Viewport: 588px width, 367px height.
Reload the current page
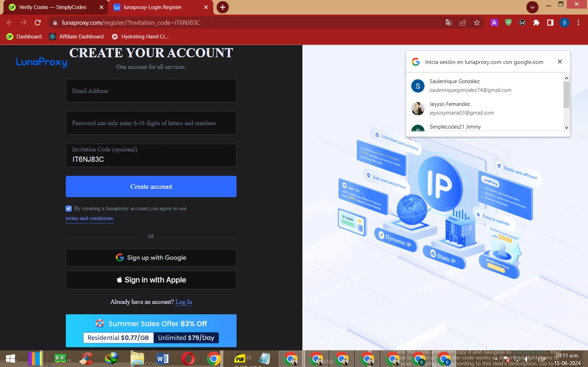(x=38, y=23)
